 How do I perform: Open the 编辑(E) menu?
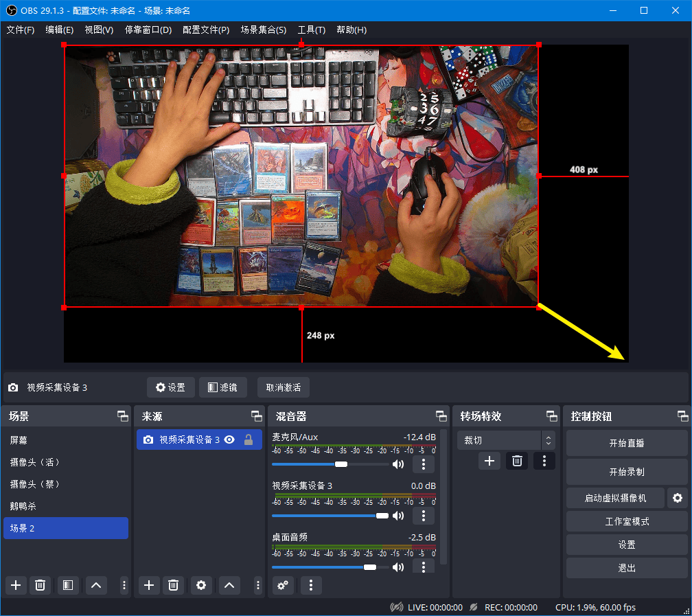[59, 30]
